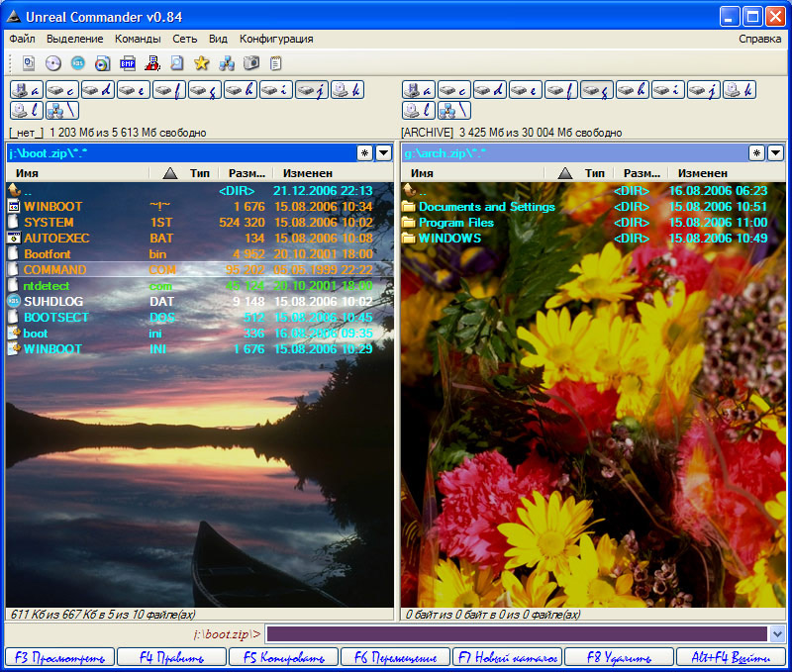Open file search via magnifier toolbar icon
The width and height of the screenshot is (792, 672).
177,63
